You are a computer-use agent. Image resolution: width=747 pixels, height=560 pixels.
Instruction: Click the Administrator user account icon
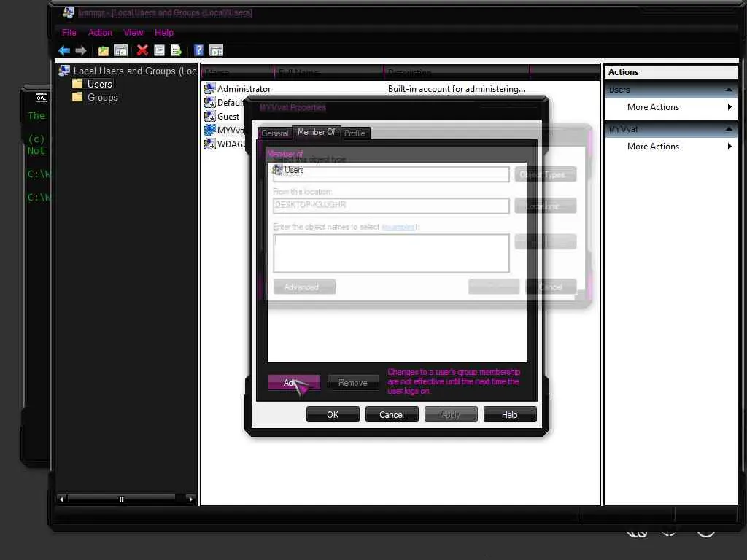[209, 88]
